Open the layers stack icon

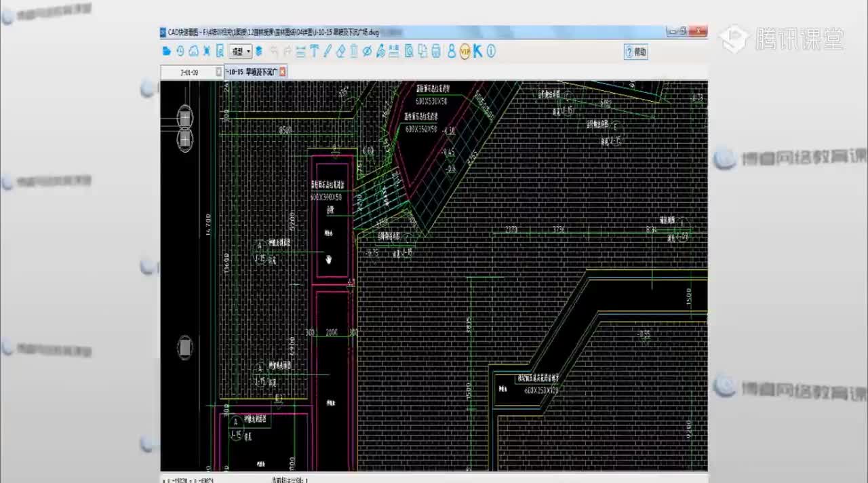[258, 51]
